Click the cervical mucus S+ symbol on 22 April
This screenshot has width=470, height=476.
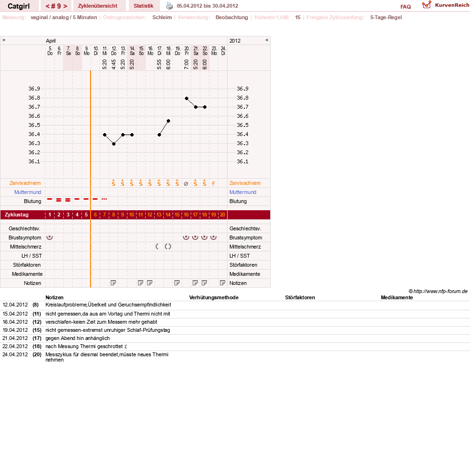pos(205,183)
